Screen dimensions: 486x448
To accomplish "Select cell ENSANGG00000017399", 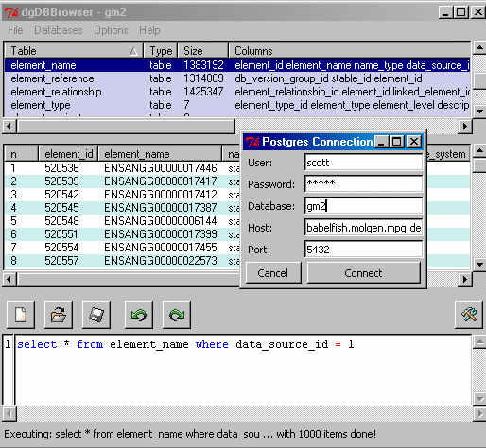I will [x=161, y=234].
